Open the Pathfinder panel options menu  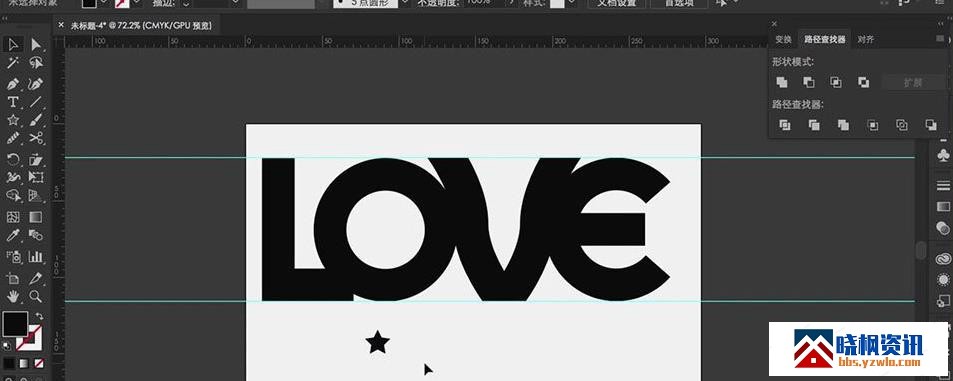(940, 38)
